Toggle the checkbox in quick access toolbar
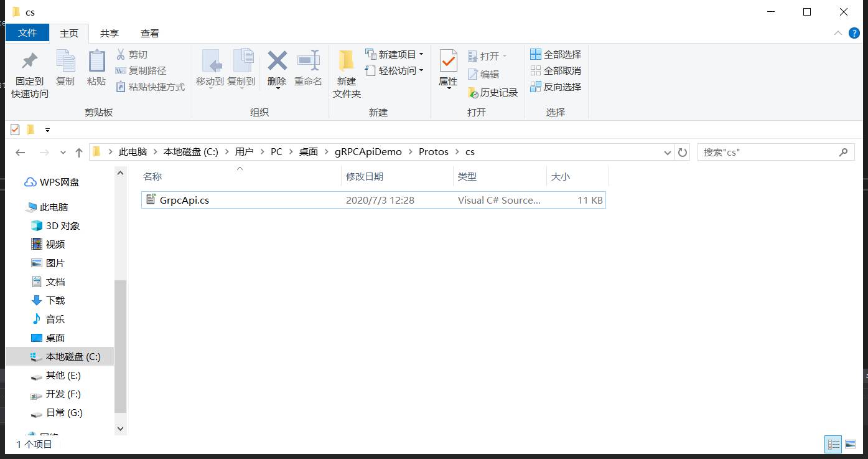This screenshot has width=868, height=459. (15, 130)
